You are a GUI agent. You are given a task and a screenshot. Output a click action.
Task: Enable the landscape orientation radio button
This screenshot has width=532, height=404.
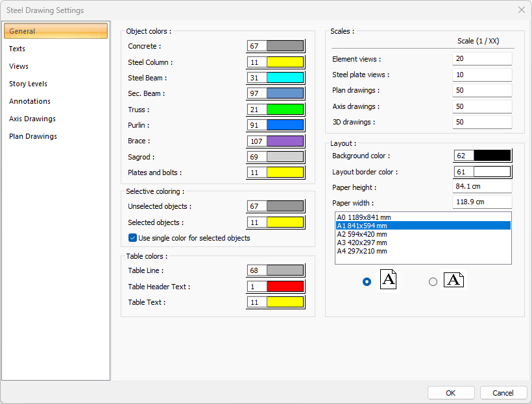[433, 281]
